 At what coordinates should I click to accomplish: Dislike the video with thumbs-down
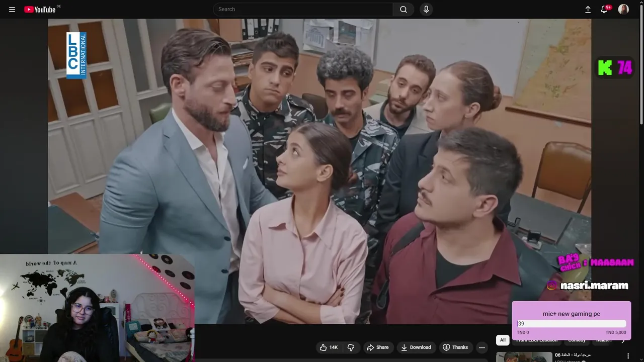tap(351, 347)
